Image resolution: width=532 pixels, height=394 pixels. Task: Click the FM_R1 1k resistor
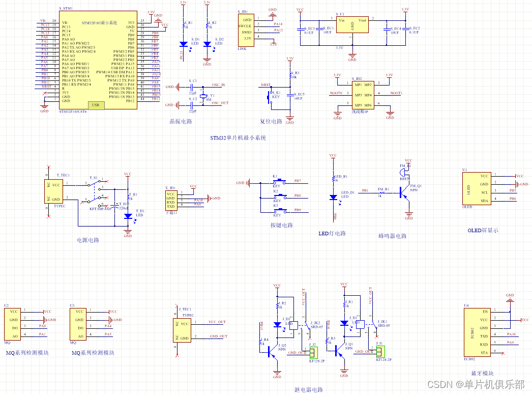pyautogui.click(x=382, y=193)
